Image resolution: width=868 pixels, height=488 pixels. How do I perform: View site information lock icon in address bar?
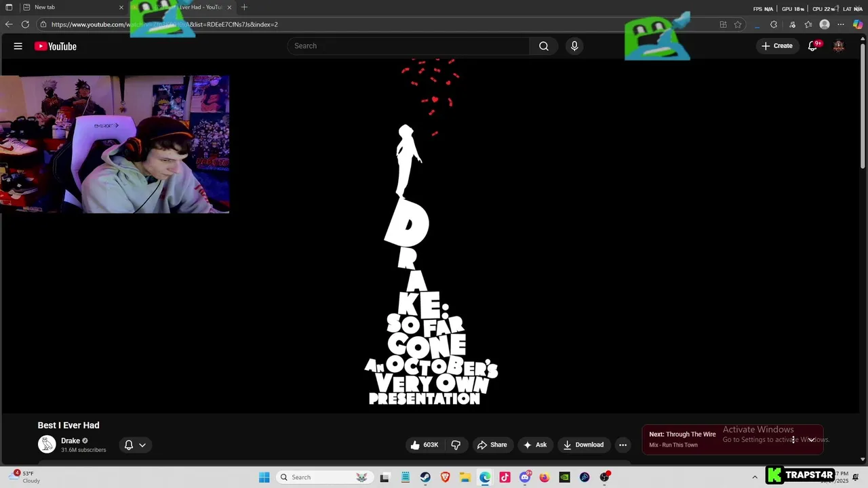[x=43, y=24]
